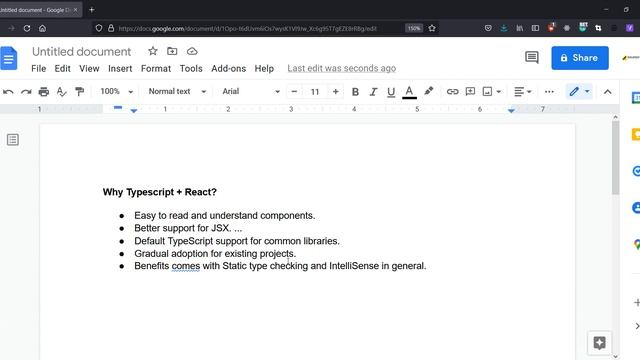Image resolution: width=640 pixels, height=360 pixels.
Task: Click underlined word comes in last bullet
Action: click(186, 266)
